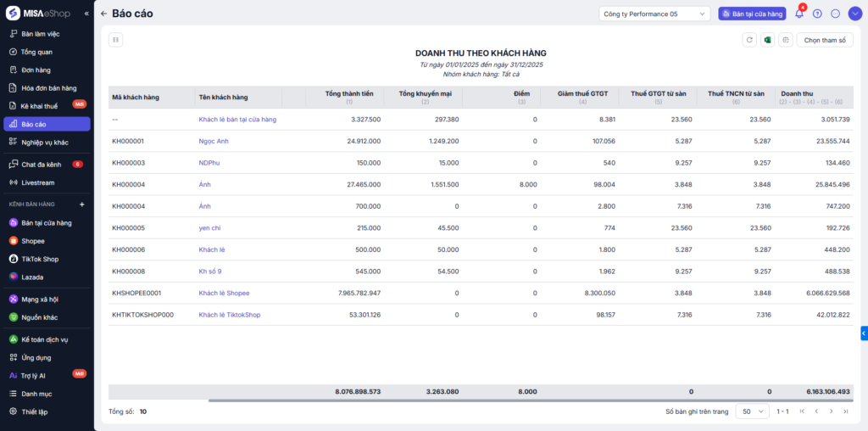Export the report to Excel
Viewport: 868px width, 431px height.
click(x=767, y=40)
